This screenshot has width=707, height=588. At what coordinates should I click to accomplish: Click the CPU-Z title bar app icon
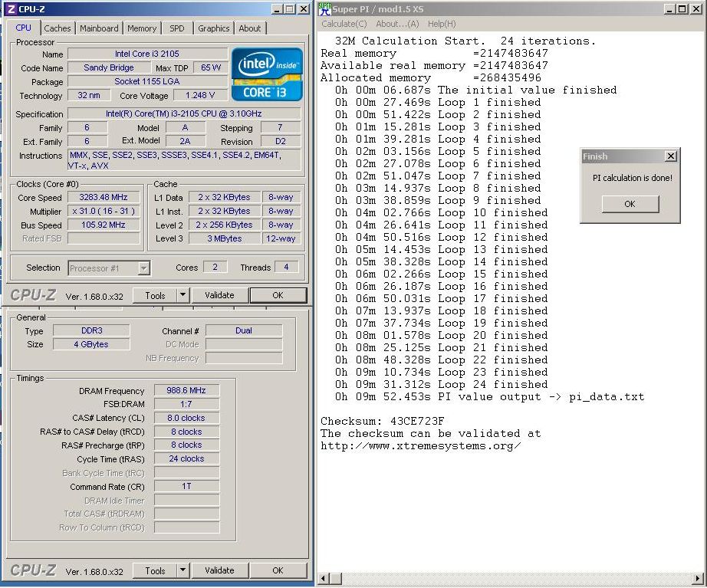tap(12, 9)
